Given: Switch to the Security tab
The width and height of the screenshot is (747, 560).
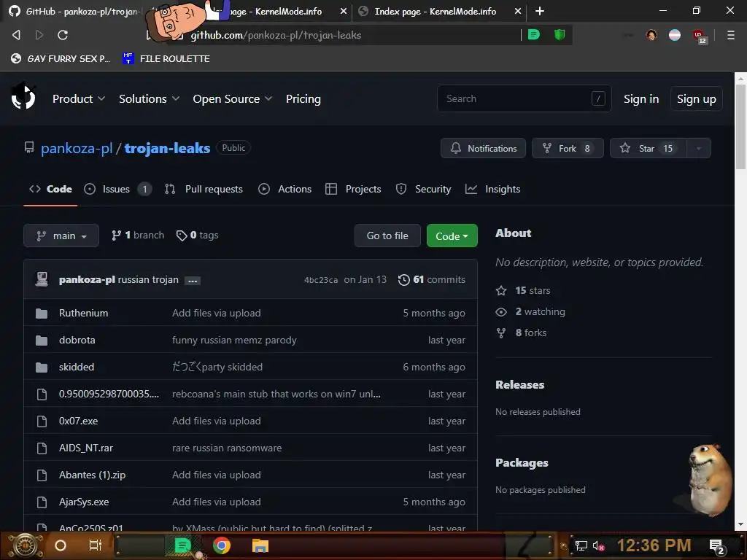Looking at the screenshot, I should pyautogui.click(x=424, y=189).
